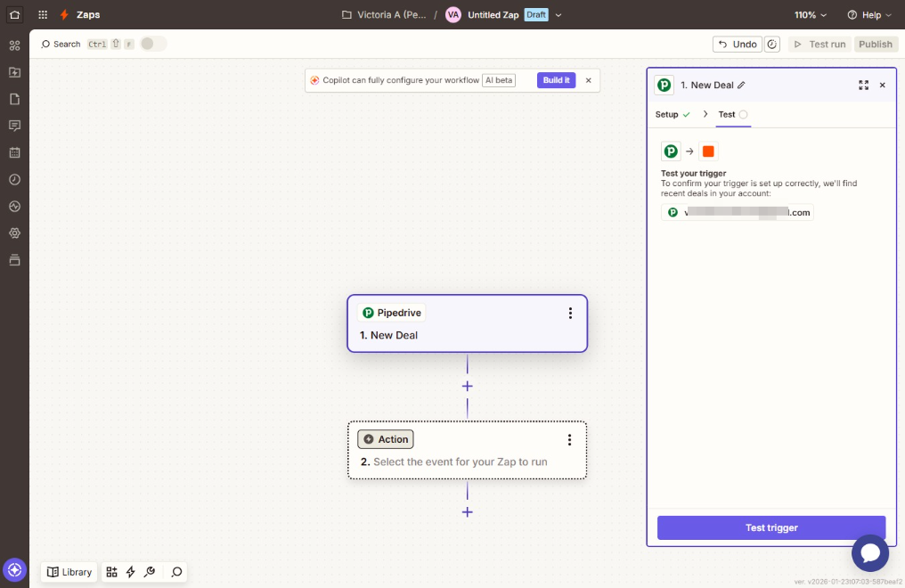Rename step with the pencil icon
905x588 pixels.
(742, 86)
